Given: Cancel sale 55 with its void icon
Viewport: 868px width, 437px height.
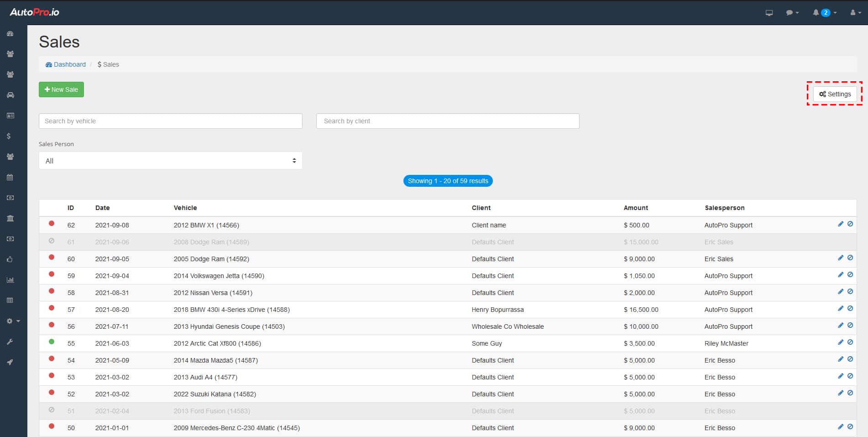Looking at the screenshot, I should coord(850,342).
